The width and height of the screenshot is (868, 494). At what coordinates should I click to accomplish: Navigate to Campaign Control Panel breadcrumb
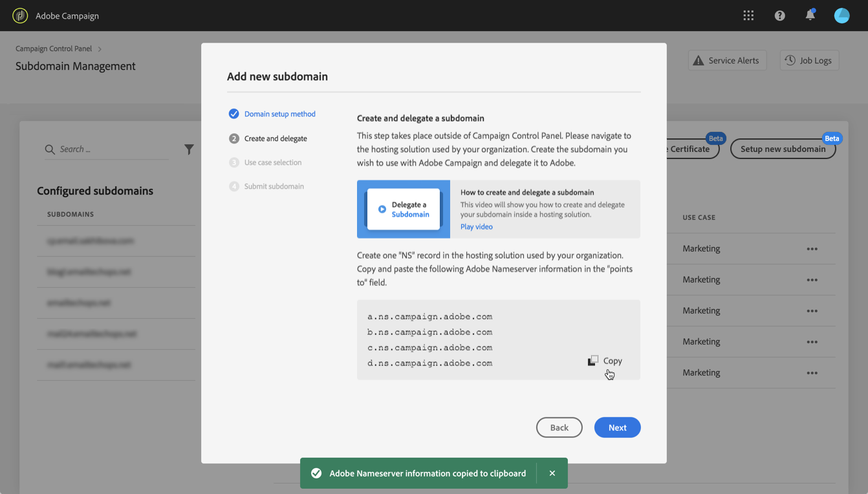click(54, 48)
